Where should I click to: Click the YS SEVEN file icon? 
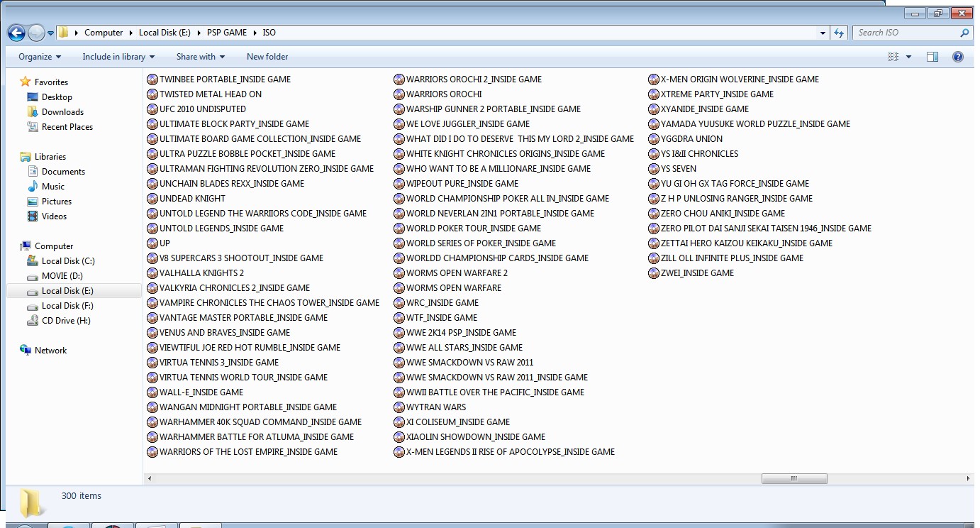[654, 169]
